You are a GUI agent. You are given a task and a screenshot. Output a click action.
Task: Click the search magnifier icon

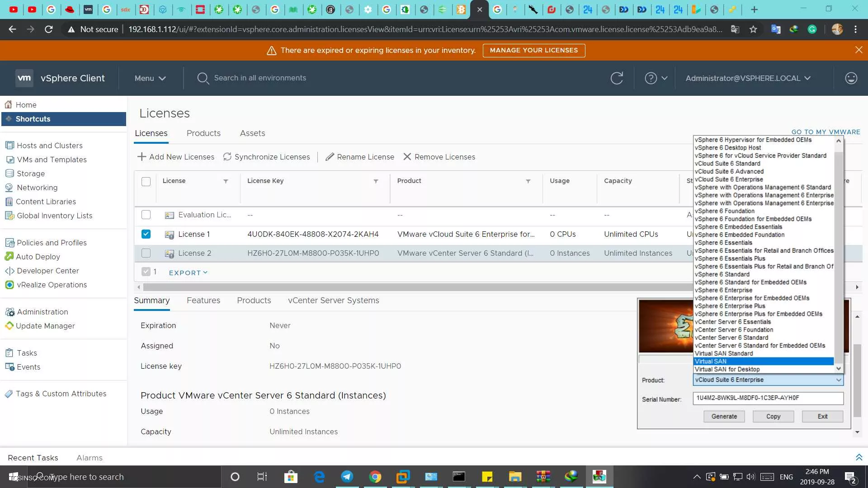203,78
